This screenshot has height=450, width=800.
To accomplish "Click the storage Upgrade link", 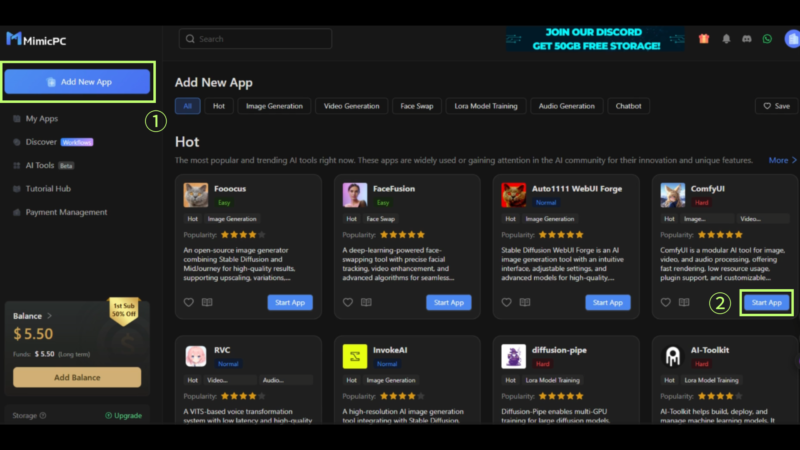I will tap(123, 415).
